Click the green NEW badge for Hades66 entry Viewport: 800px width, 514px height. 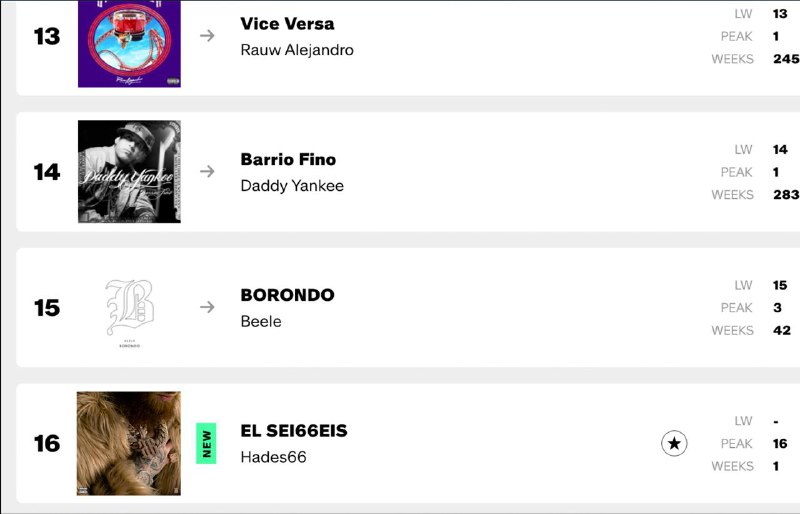point(206,443)
